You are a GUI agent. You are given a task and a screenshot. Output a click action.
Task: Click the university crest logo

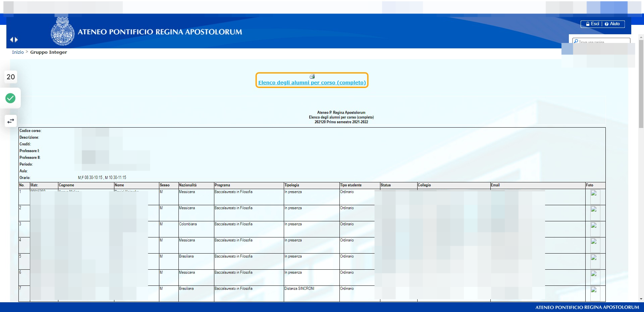click(63, 31)
